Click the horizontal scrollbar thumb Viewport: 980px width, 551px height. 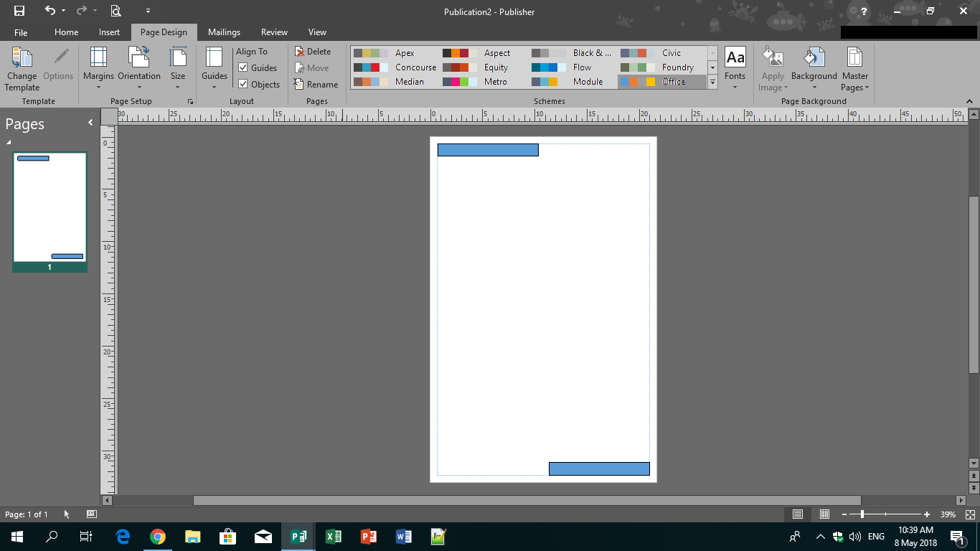click(x=527, y=500)
